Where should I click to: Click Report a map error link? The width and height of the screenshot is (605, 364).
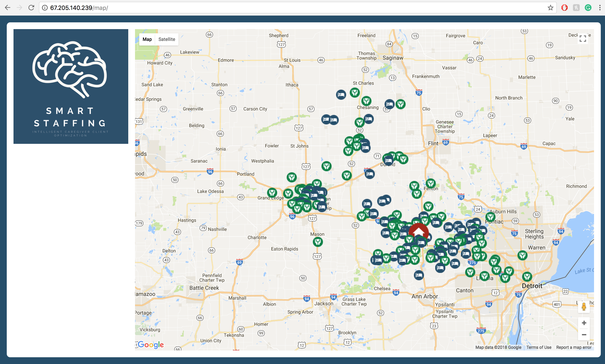574,347
